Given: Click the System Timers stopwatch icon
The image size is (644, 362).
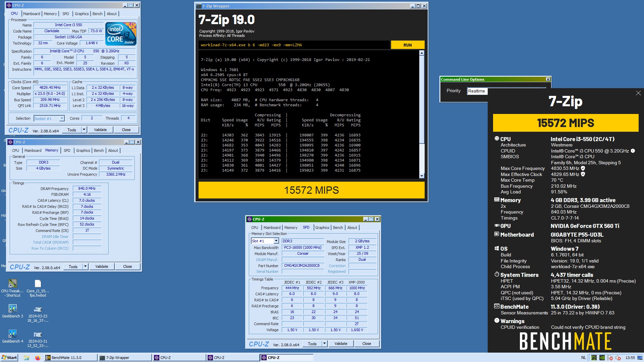Looking at the screenshot, I should point(497,274).
